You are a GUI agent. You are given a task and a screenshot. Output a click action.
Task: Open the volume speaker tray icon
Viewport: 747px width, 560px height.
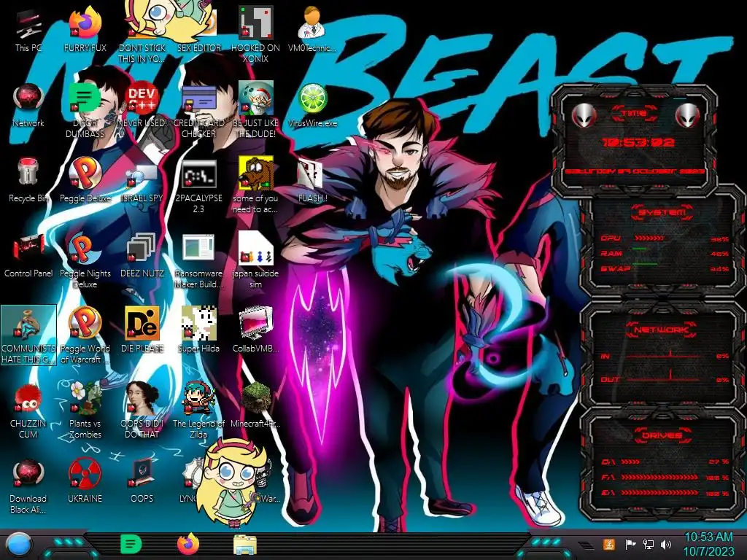(x=666, y=544)
